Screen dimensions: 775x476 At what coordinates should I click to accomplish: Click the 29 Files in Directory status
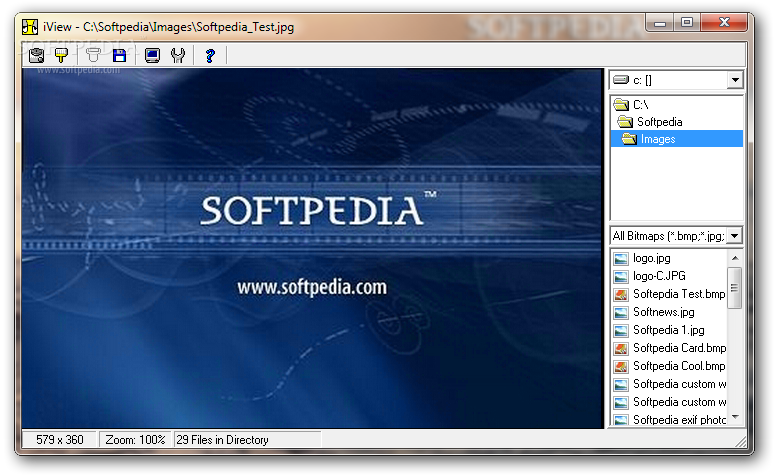248,439
